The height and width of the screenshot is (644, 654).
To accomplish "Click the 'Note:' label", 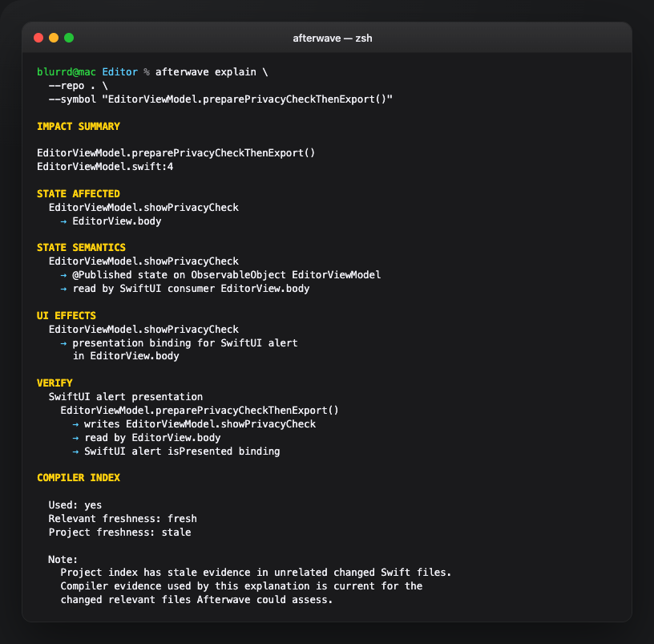I will coord(63,560).
